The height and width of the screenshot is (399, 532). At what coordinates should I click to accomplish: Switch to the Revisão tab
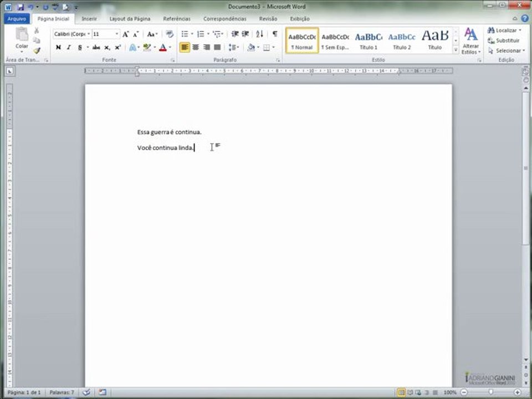point(268,19)
